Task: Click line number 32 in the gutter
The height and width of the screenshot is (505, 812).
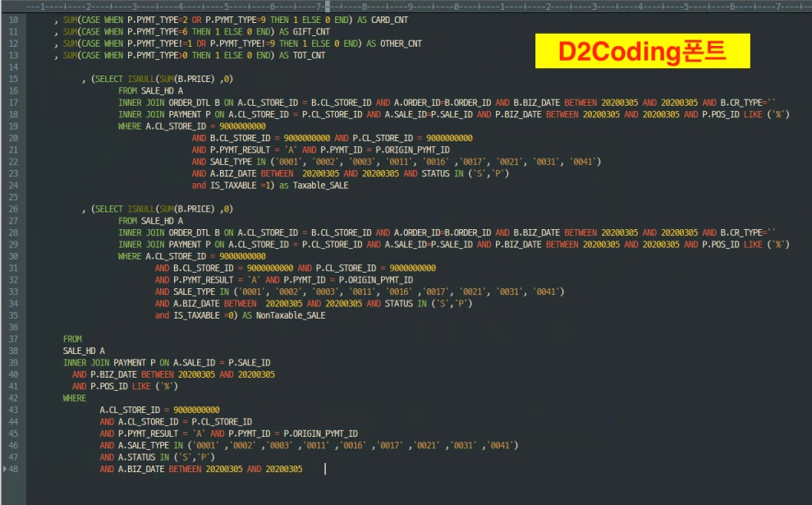Action: coord(13,280)
